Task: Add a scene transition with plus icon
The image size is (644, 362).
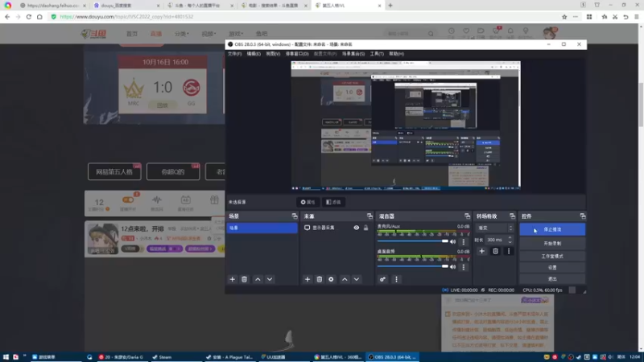Action: pyautogui.click(x=481, y=251)
